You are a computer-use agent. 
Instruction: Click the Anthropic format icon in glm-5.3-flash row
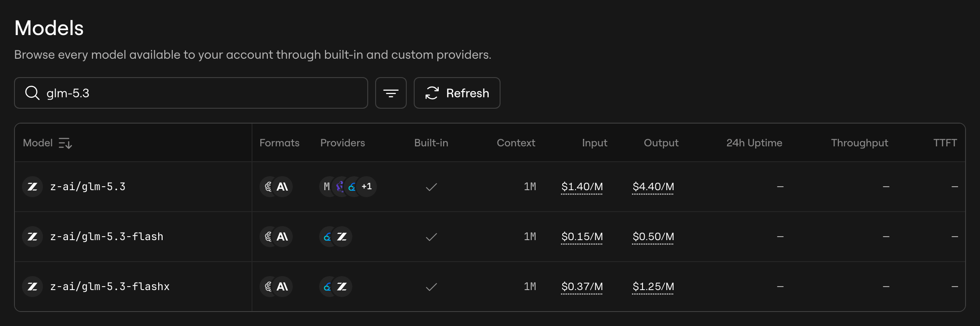pos(283,237)
